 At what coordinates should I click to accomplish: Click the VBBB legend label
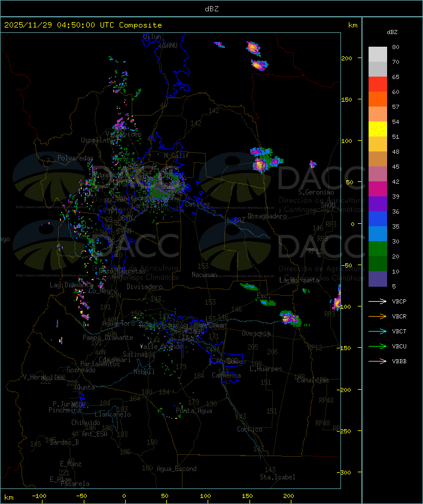click(399, 362)
